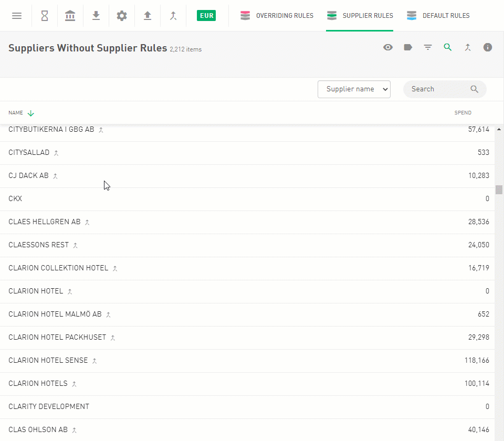Screen dimensions: 504x441
Task: Click the hourglass icon in toolbar
Action: [45, 16]
